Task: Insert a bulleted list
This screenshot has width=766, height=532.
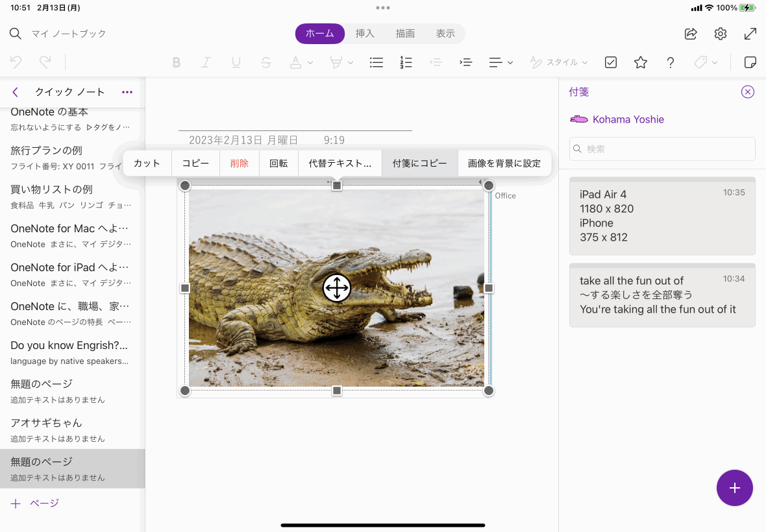Action: 376,62
